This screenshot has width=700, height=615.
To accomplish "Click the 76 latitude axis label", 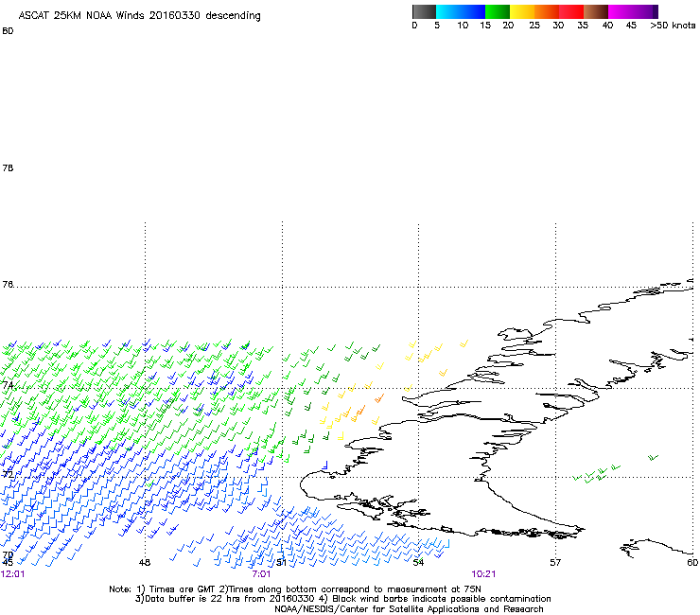I will (x=8, y=285).
